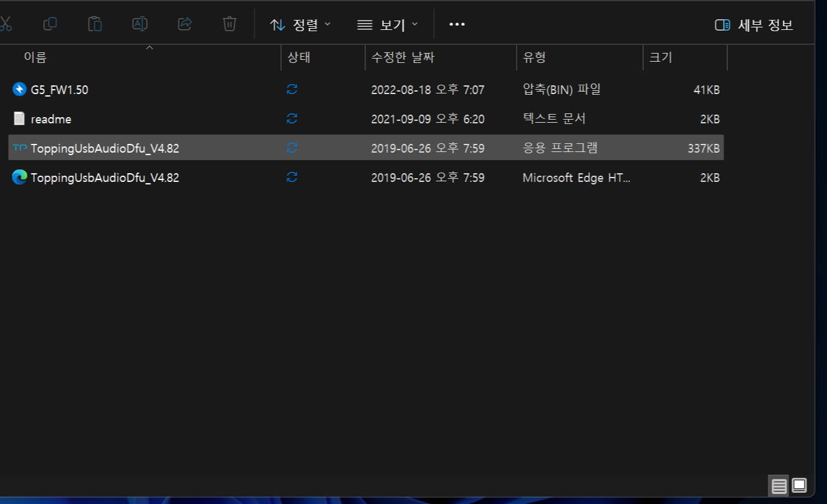Select ToppingUsbAudioDfu_V4.82 Microsoft Edge HTML file name
This screenshot has height=504, width=827.
click(x=105, y=178)
